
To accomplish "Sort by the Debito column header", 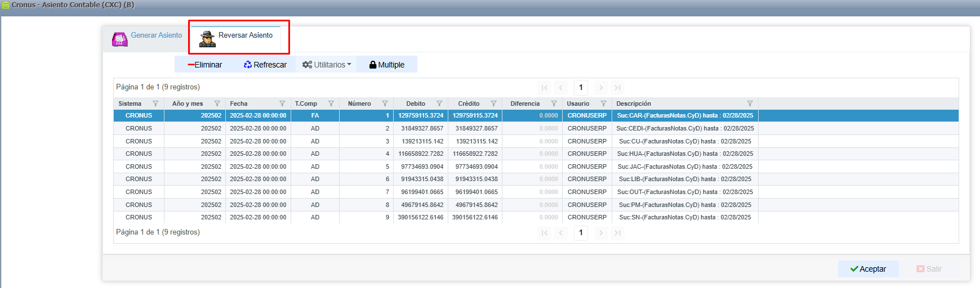I will (x=416, y=103).
